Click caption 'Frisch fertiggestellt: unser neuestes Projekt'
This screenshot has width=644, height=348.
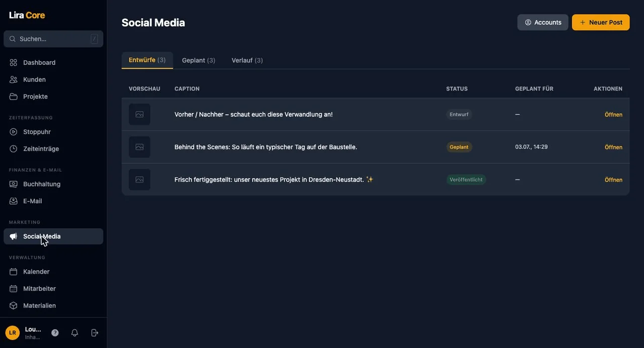pyautogui.click(x=274, y=180)
